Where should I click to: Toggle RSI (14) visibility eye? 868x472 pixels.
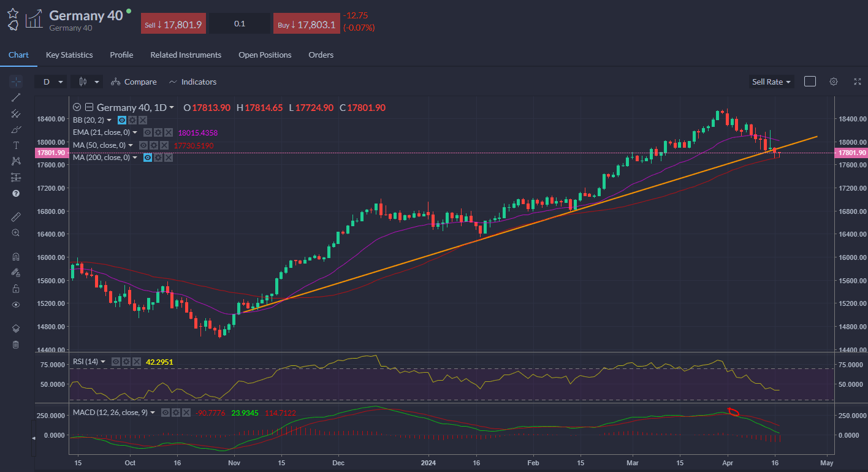116,362
